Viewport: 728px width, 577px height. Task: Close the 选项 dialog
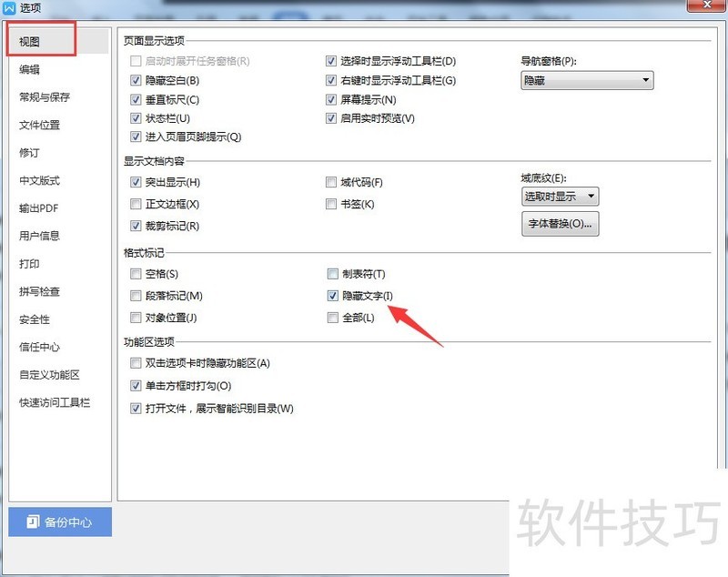click(707, 5)
